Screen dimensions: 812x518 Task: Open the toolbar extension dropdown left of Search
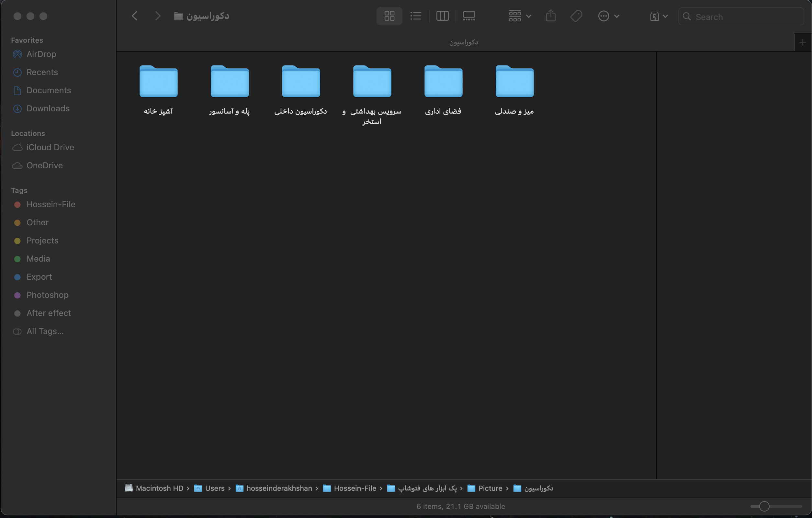[x=659, y=16]
